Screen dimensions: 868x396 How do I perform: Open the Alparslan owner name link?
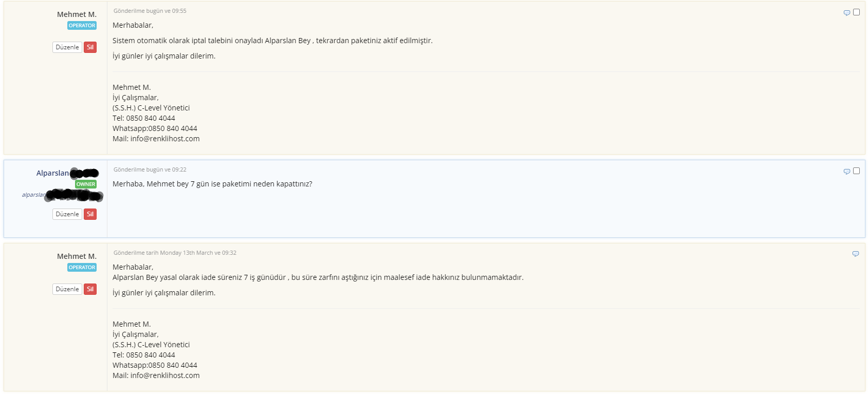pos(67,173)
